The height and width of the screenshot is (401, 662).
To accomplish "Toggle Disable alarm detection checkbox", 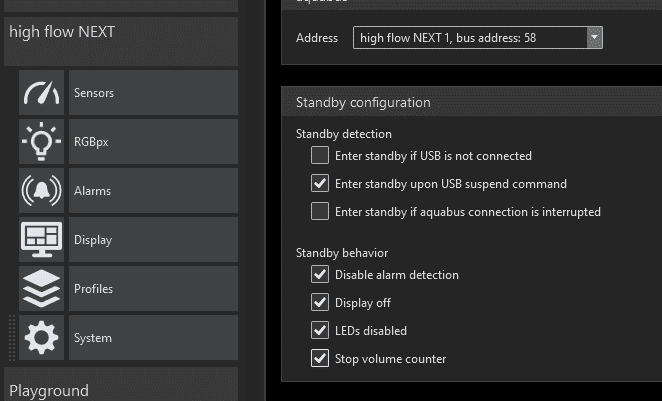I will [320, 274].
